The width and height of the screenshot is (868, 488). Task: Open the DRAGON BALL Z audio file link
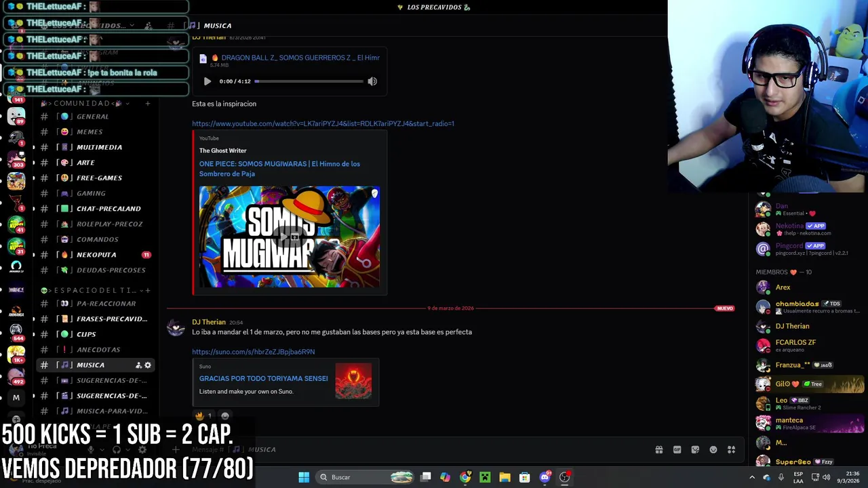click(300, 58)
